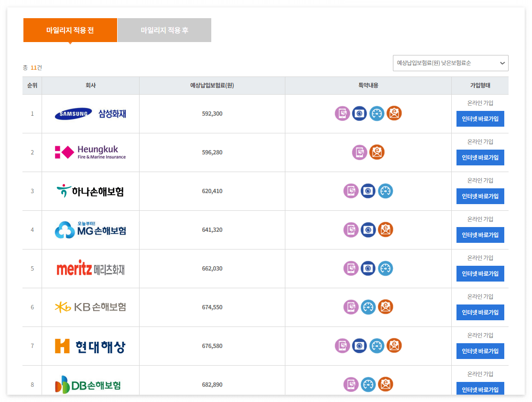Viewport: 532px width, 402px height.
Task: Click DB손해보험 row pink mobile discount icon
Action: (x=351, y=384)
